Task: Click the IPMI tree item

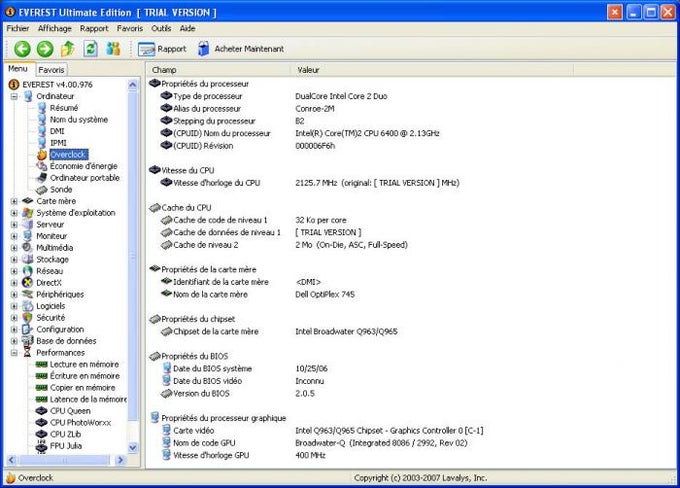Action: point(58,143)
